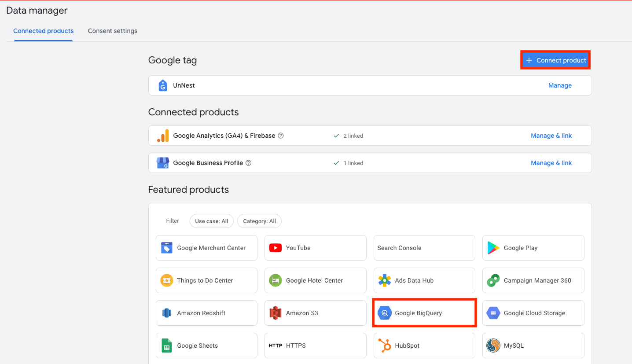Click the Google Play triangle icon

[x=493, y=248]
